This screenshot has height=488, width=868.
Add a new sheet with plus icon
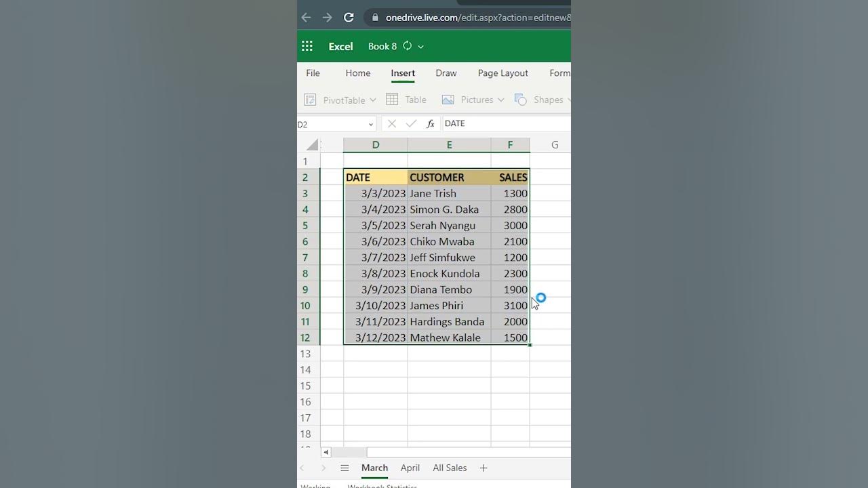pos(484,468)
